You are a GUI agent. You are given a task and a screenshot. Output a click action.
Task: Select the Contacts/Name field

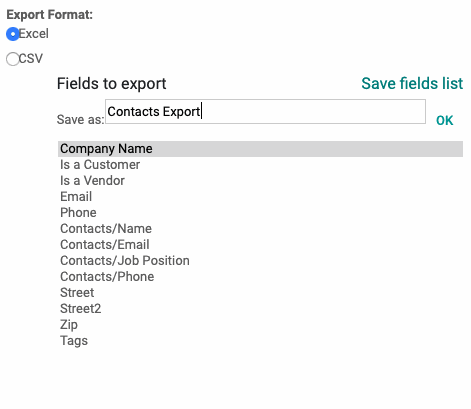260,229
